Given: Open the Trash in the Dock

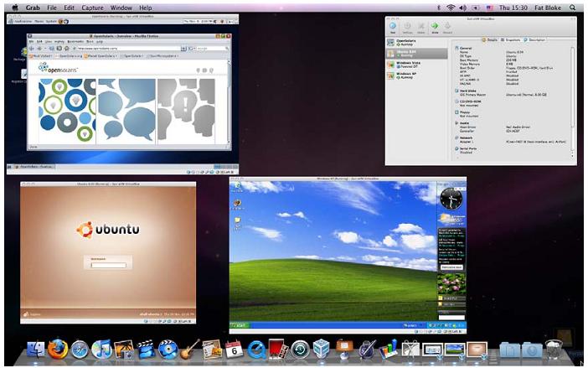Looking at the screenshot, I should click(x=554, y=350).
